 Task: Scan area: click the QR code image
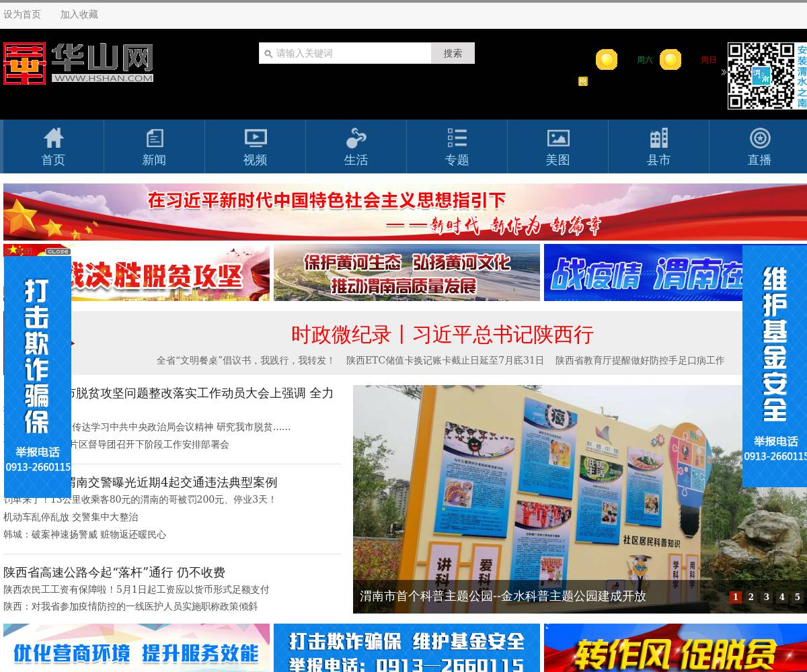[761, 75]
